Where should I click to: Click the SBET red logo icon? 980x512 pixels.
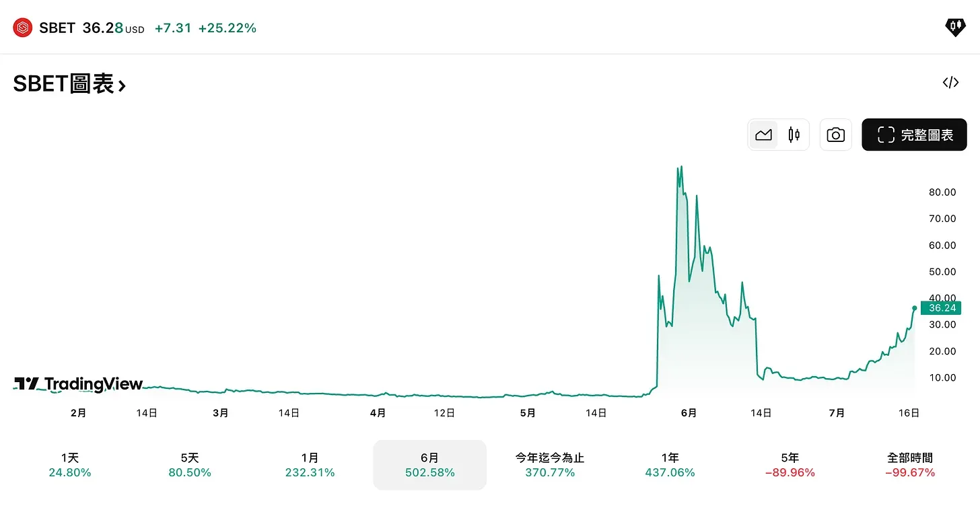point(23,28)
